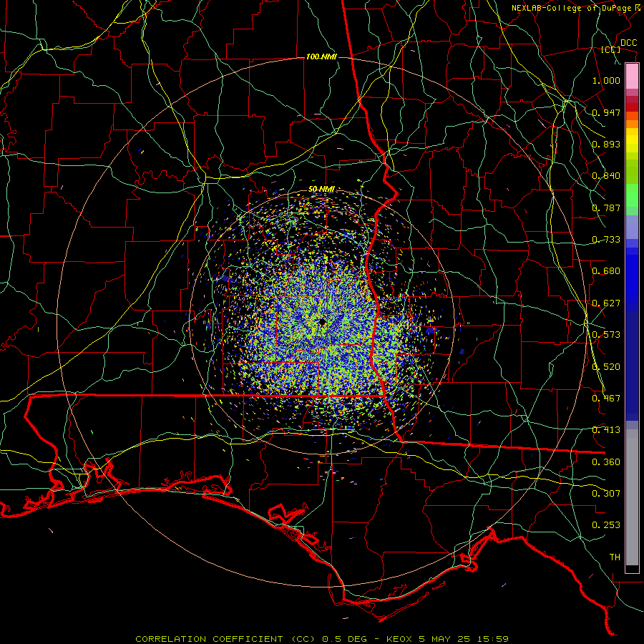Select the 0.627 legend value
This screenshot has height=644, width=644.
coord(606,303)
